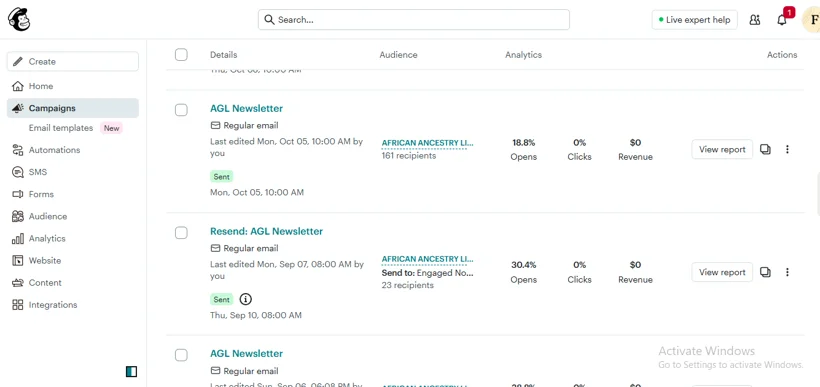Image resolution: width=820 pixels, height=387 pixels.
Task: Open the account profile avatar
Action: (x=811, y=20)
